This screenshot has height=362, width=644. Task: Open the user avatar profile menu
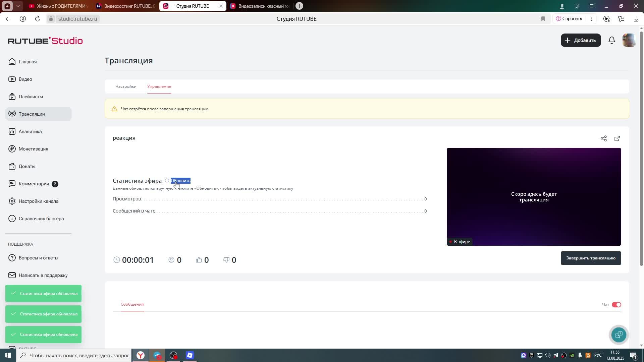pos(629,40)
